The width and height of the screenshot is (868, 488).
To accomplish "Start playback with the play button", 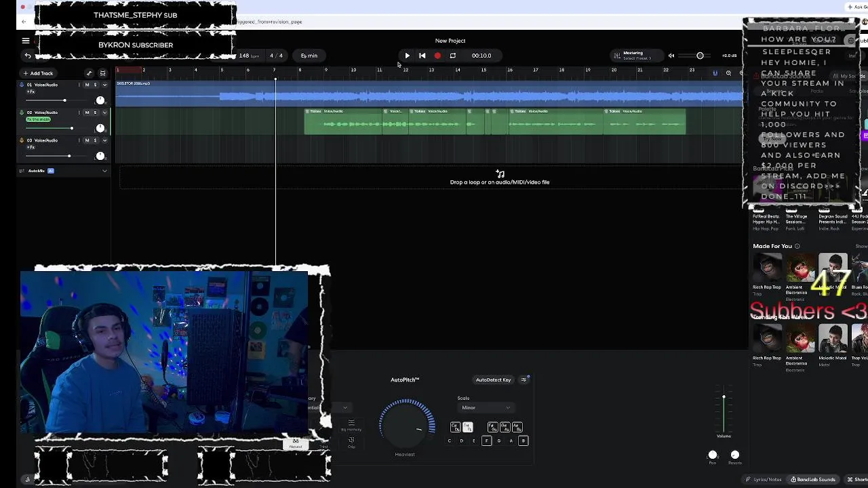I will click(407, 56).
